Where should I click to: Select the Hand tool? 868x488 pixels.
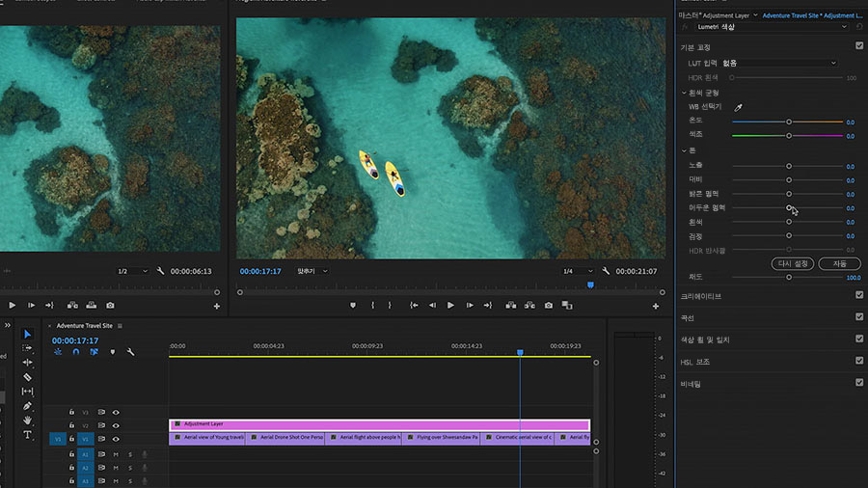pyautogui.click(x=27, y=420)
